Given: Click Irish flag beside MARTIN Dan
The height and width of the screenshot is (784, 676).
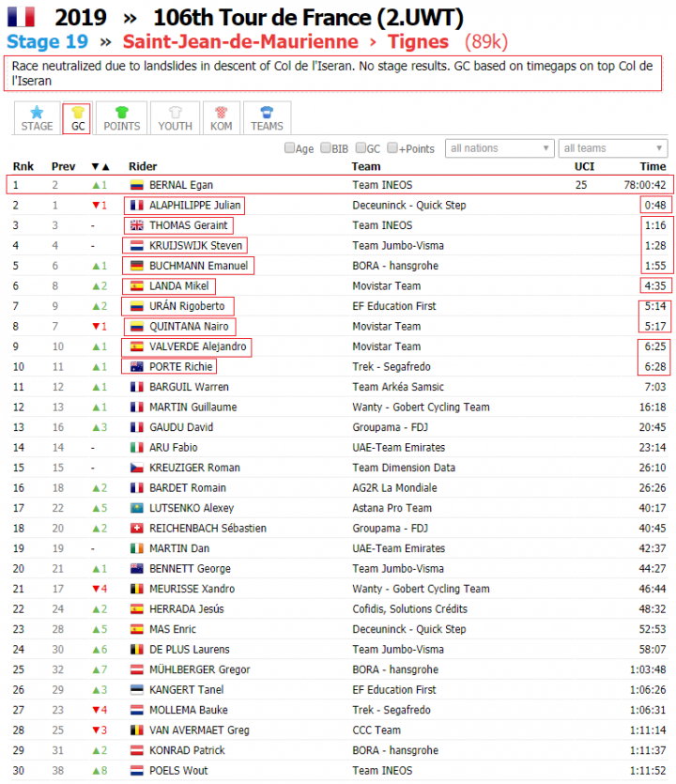Looking at the screenshot, I should 137,548.
